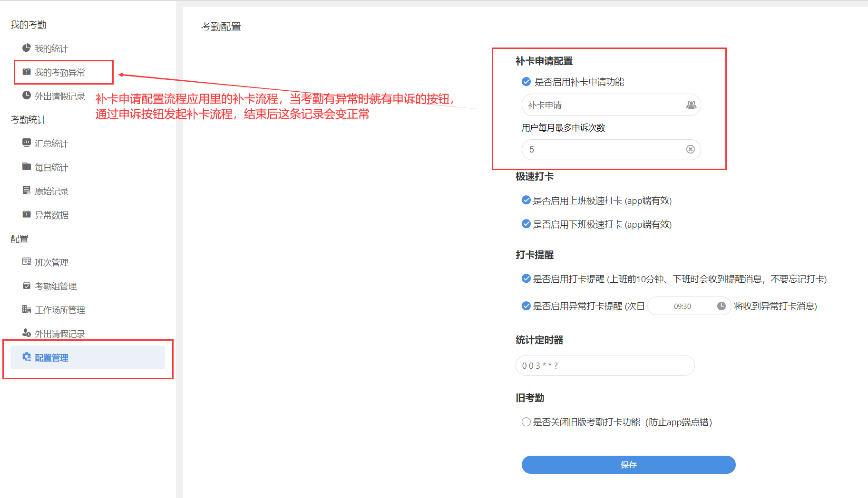Clear the monthly appeal count field
Screen dimensions: 868x498
[x=691, y=149]
